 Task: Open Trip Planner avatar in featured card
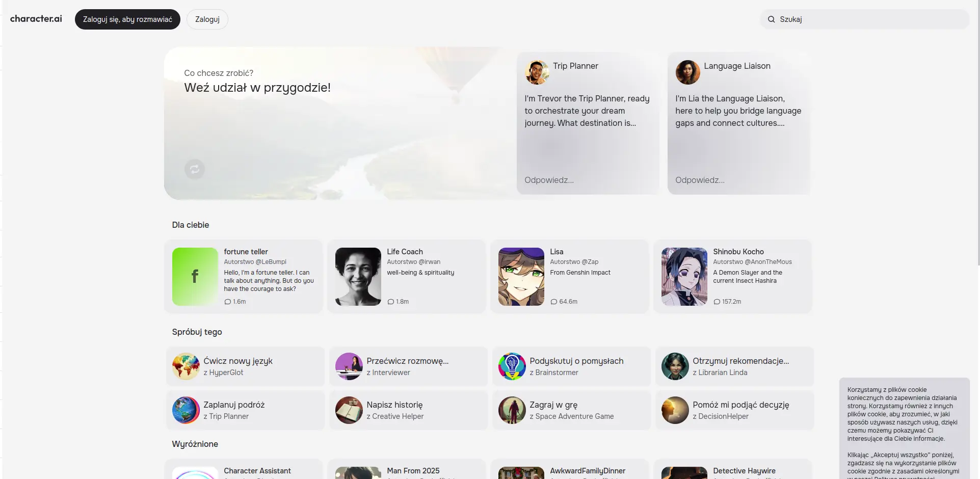point(537,72)
